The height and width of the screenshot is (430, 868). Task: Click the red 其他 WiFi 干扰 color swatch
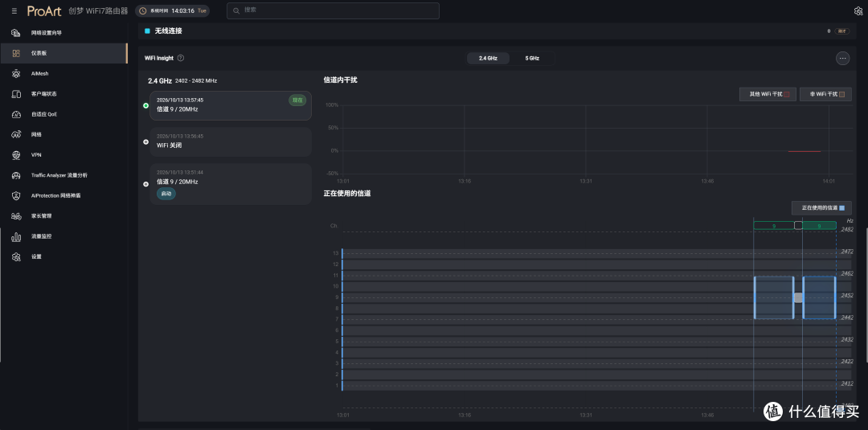787,95
